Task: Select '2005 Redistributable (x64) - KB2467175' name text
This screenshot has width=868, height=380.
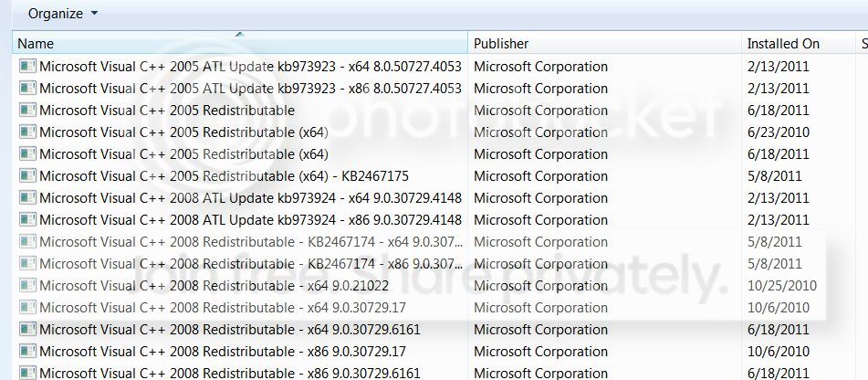Action: tap(225, 176)
